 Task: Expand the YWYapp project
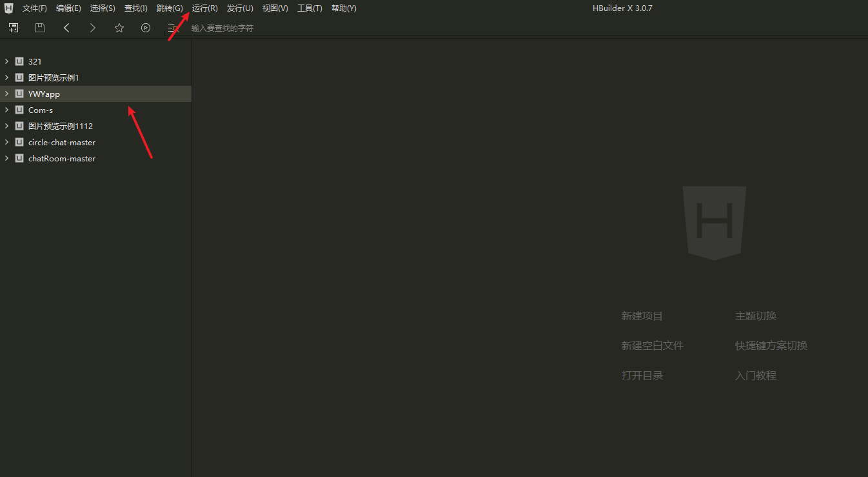click(x=6, y=94)
